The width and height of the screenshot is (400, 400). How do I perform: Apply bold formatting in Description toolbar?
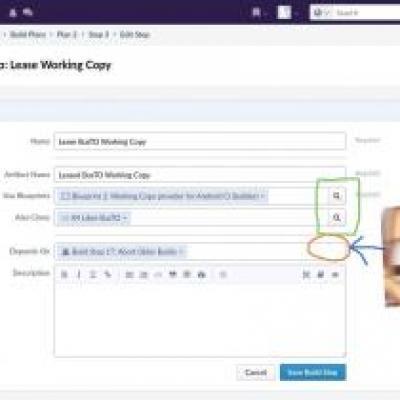coord(65,275)
